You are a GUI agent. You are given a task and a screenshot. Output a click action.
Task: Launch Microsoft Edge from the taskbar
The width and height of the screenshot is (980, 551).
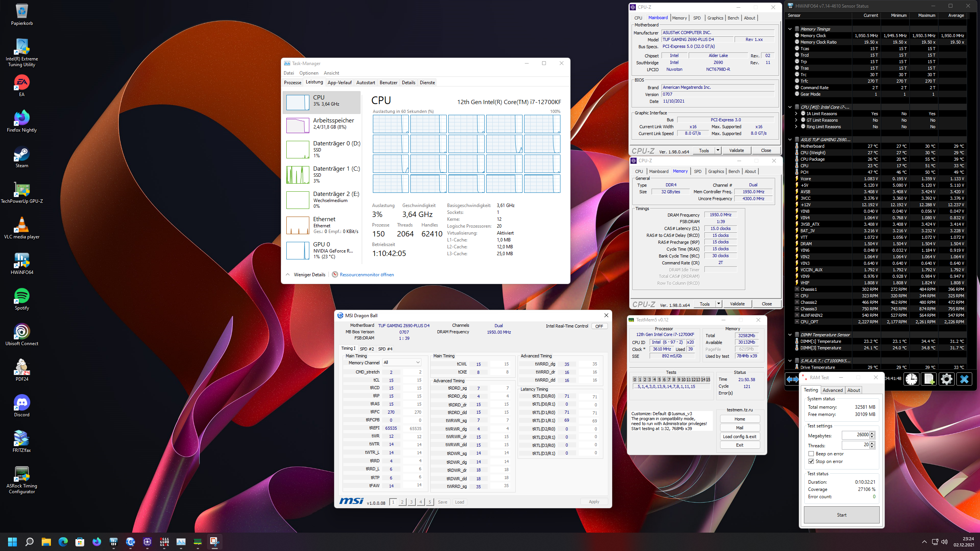pos(63,542)
